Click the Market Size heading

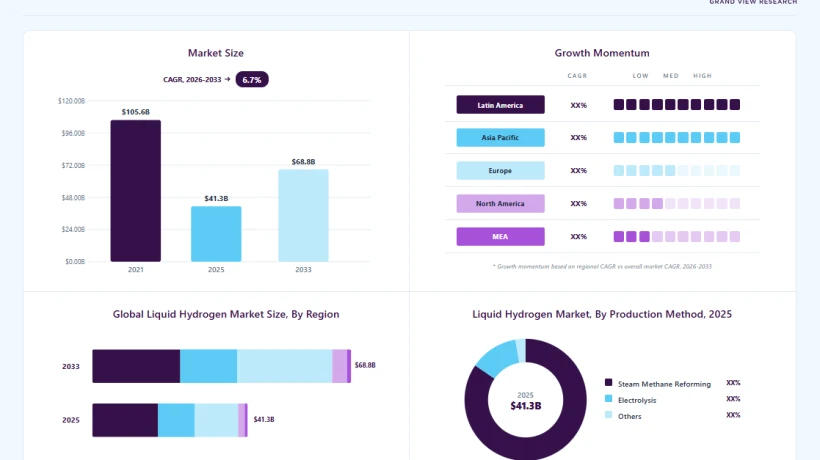click(x=215, y=53)
